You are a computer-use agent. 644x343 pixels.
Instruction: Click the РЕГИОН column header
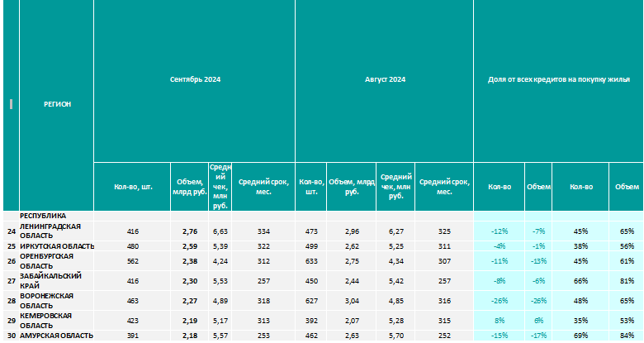pos(57,104)
